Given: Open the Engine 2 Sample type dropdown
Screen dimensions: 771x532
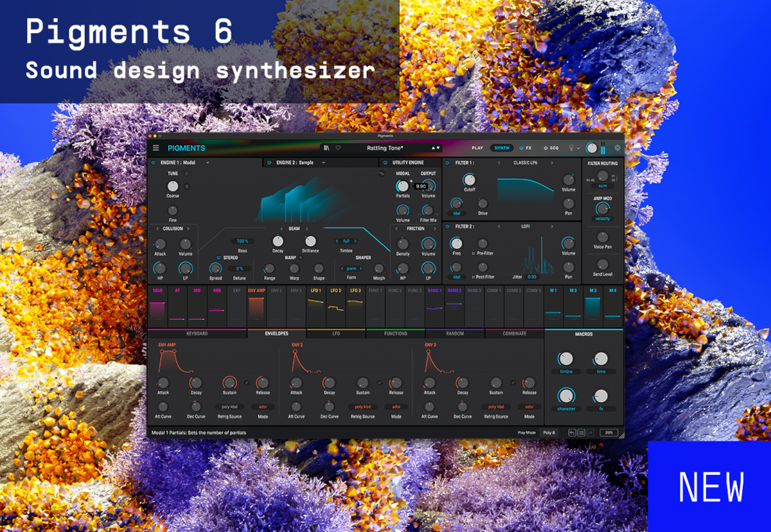Looking at the screenshot, I should coord(323,163).
